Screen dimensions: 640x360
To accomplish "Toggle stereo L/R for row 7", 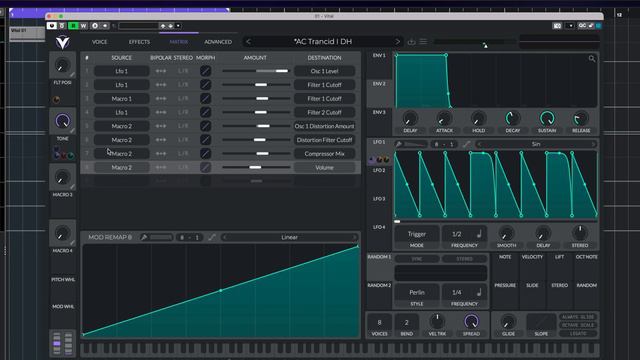I will coord(183,153).
